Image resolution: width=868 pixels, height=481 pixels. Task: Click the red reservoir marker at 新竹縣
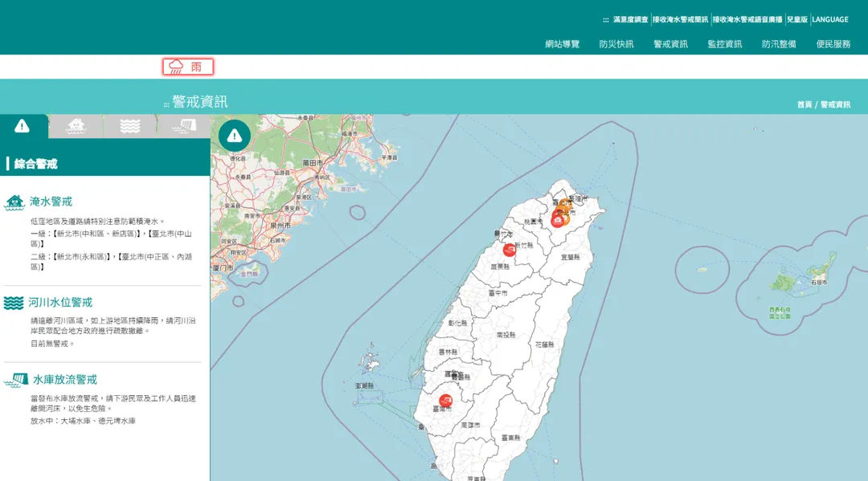coord(510,250)
